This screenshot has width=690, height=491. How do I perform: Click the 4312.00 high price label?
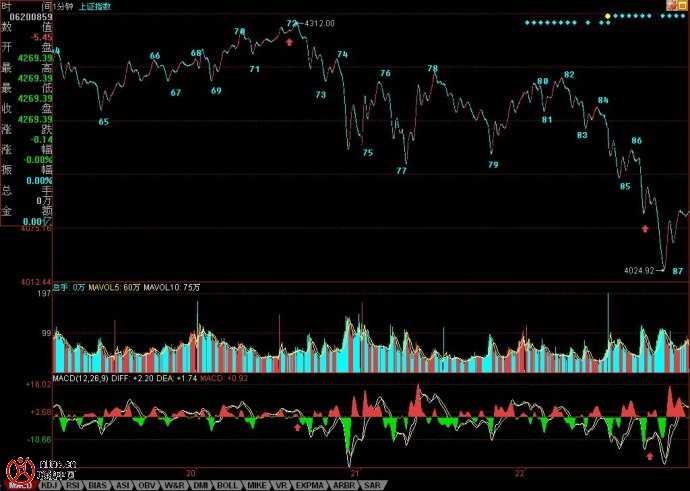point(319,23)
